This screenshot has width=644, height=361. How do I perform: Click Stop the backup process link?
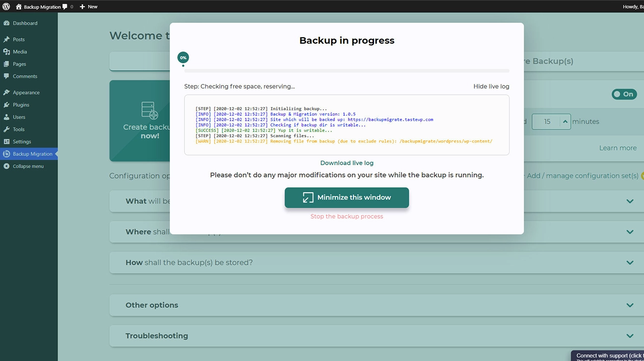(x=347, y=216)
